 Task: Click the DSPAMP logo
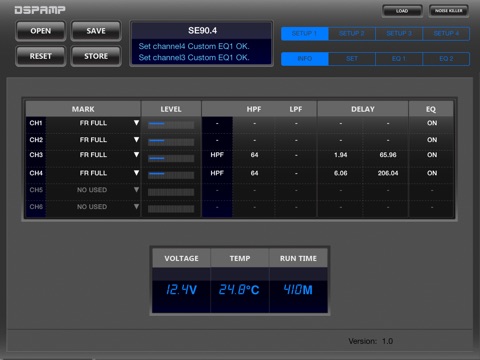[x=40, y=10]
